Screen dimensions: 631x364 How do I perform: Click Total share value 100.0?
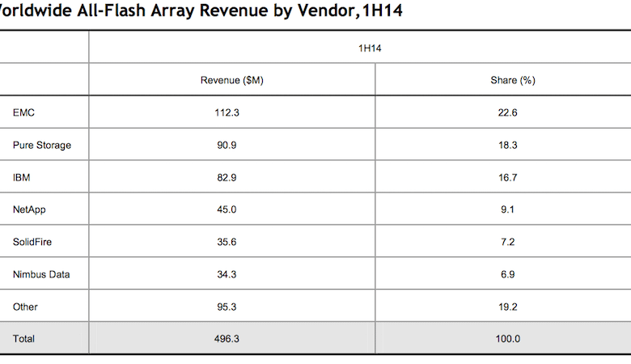click(507, 339)
